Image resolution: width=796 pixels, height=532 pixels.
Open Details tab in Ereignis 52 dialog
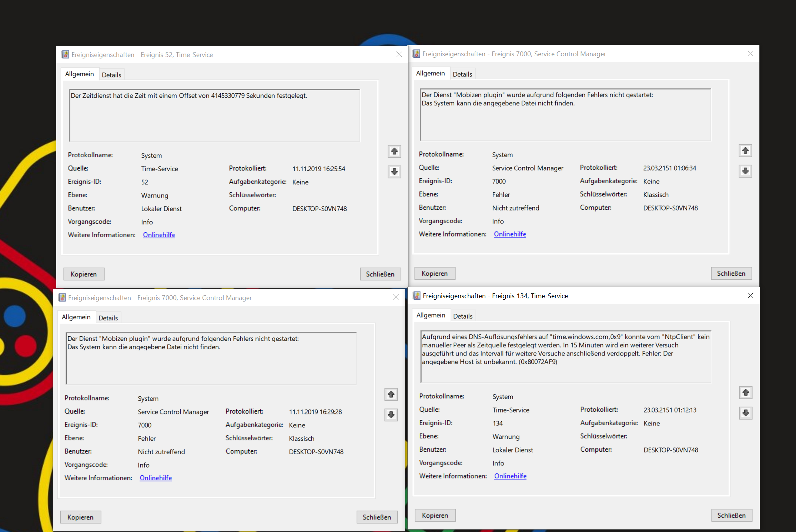[x=111, y=75]
